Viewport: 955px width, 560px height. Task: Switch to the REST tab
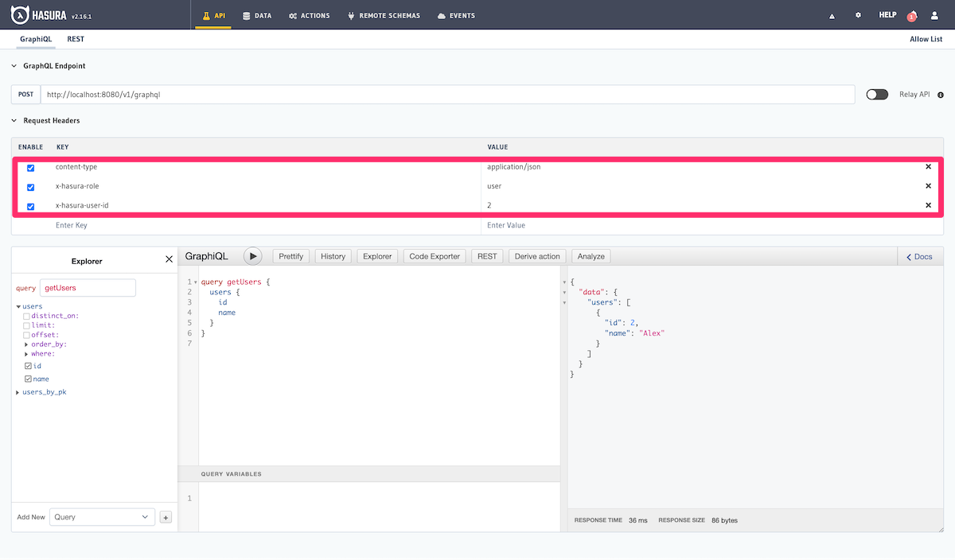pos(76,38)
